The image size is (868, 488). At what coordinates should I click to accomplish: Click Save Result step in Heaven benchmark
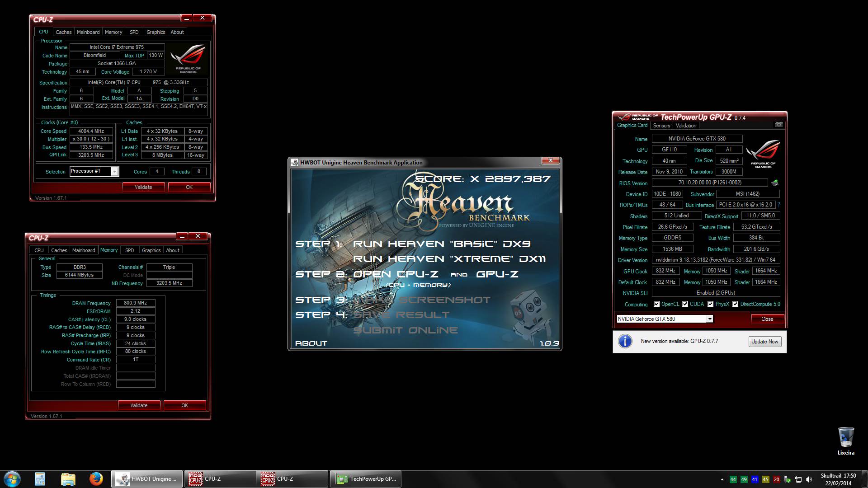[401, 315]
